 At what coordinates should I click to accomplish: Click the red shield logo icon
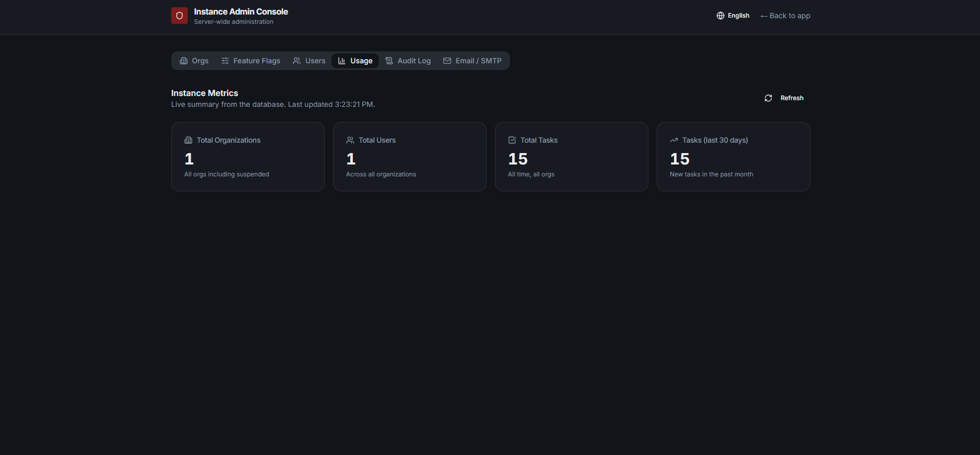(180, 16)
